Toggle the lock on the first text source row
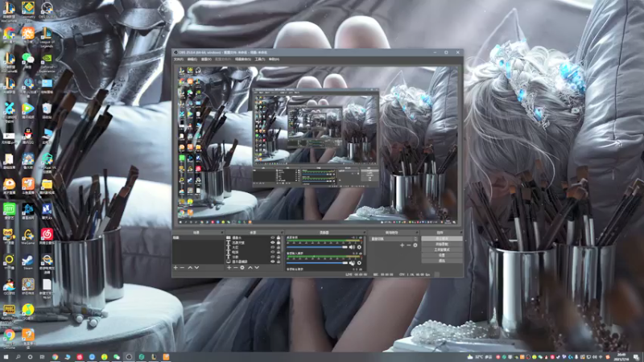 pos(279,243)
